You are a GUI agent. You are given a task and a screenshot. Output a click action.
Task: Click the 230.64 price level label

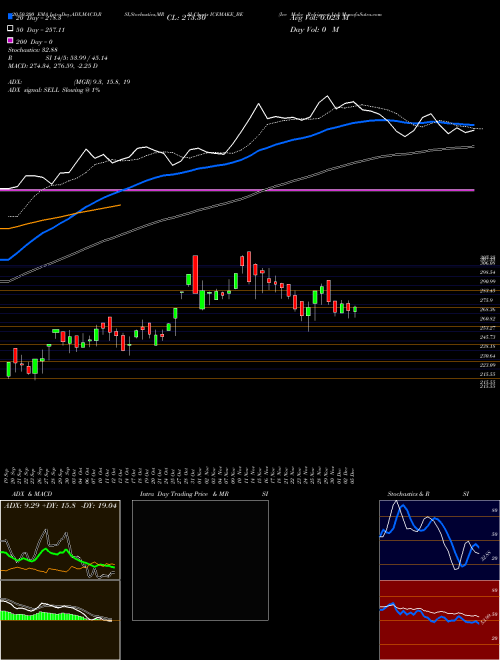pos(487,356)
